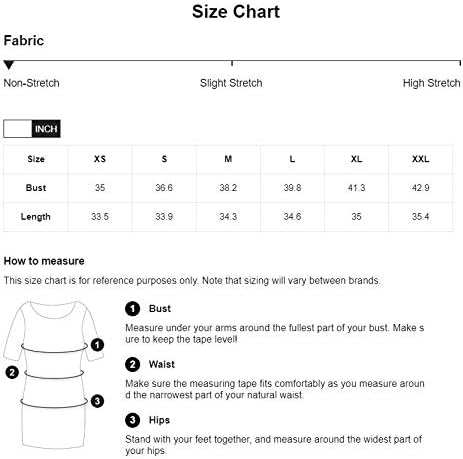
Task: Click the dress illustration skirt area
Action: 54,427
